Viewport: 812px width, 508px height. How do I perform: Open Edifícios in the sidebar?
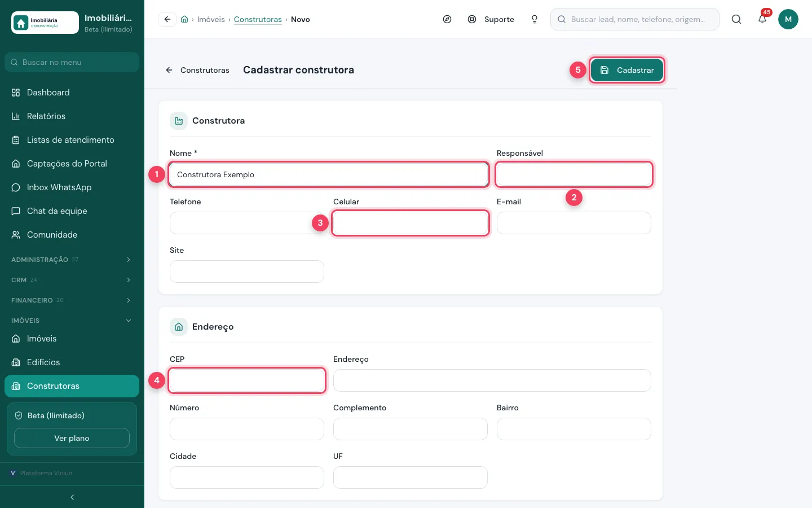72,362
